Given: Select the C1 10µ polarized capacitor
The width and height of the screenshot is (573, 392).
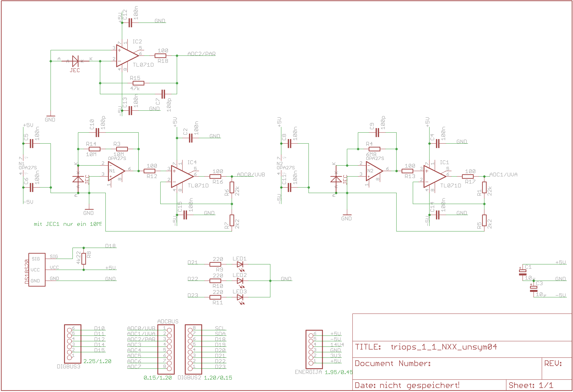Looking at the screenshot, I should click(523, 272).
